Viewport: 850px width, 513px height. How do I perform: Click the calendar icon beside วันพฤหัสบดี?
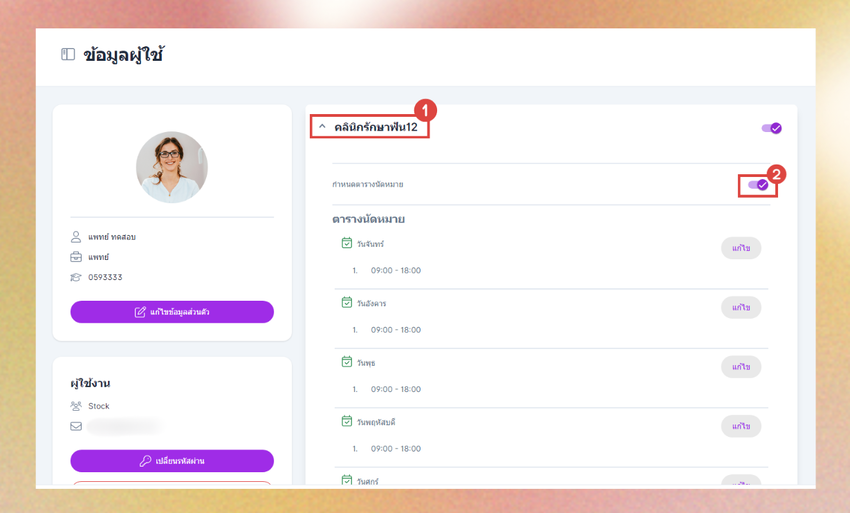(346, 421)
